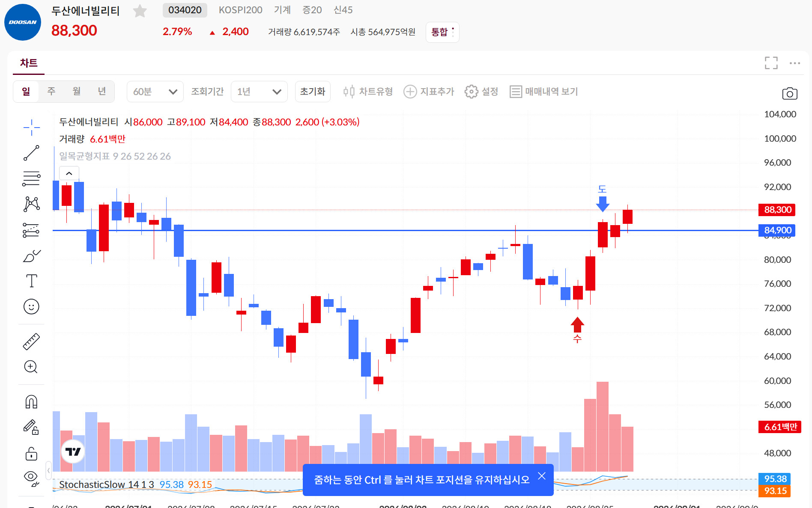Click the 시총 564,975억원 market cap text

click(x=383, y=32)
